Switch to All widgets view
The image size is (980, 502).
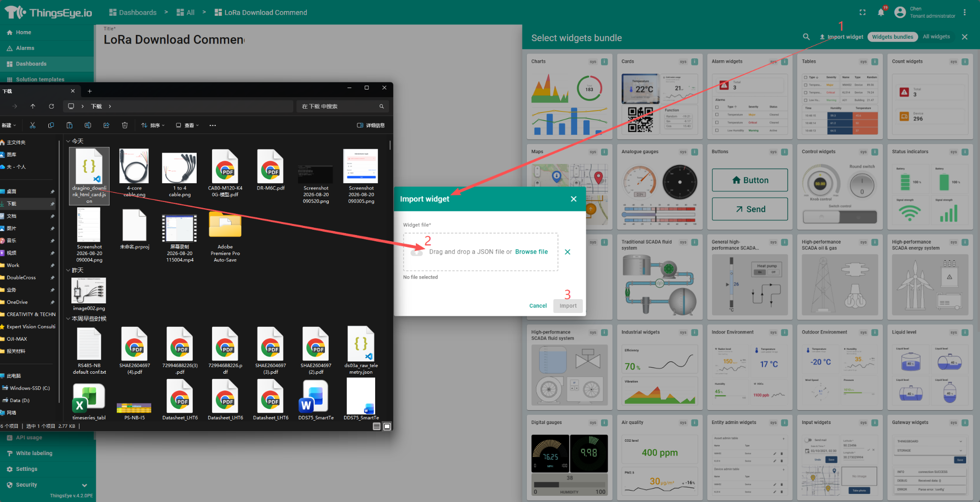click(936, 37)
